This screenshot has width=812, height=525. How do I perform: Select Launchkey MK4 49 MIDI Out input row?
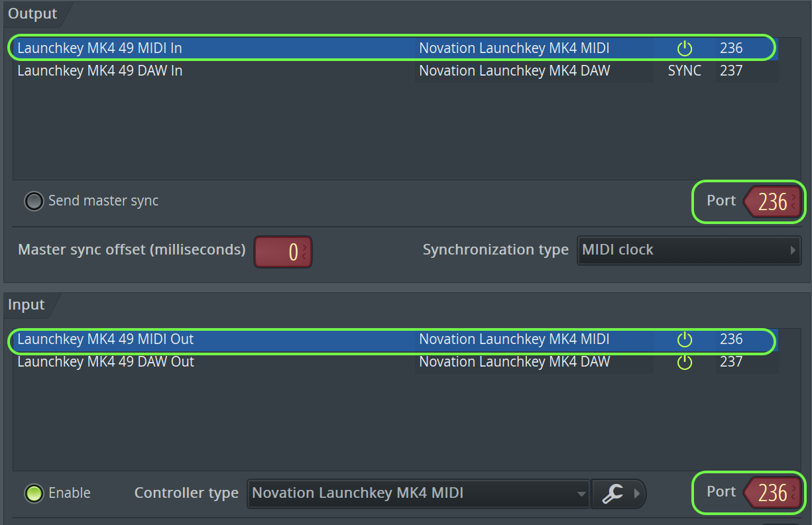coord(395,339)
